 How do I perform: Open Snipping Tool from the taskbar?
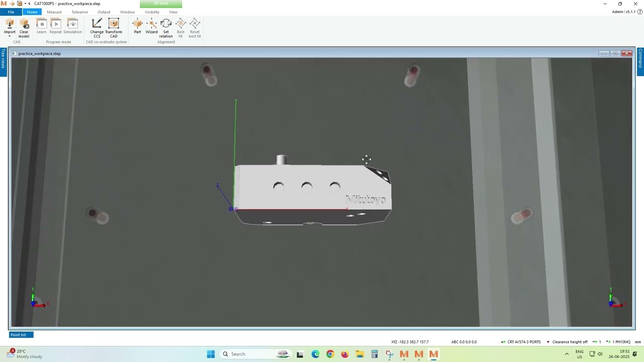coord(389,354)
